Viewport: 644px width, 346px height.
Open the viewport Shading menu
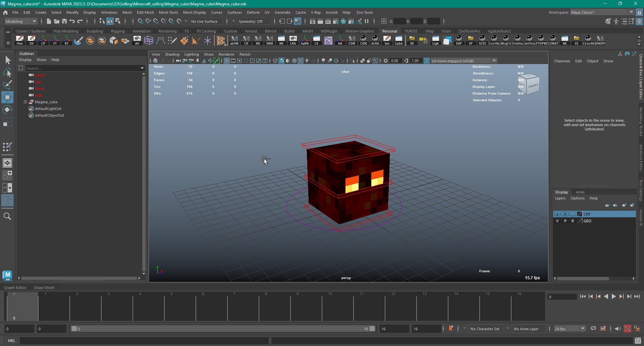[x=172, y=54]
